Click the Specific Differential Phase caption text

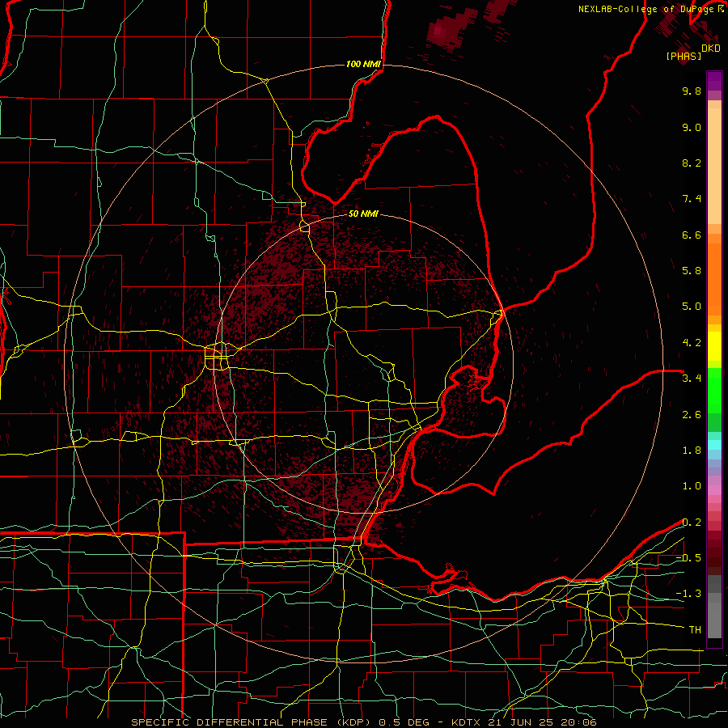pyautogui.click(x=363, y=722)
